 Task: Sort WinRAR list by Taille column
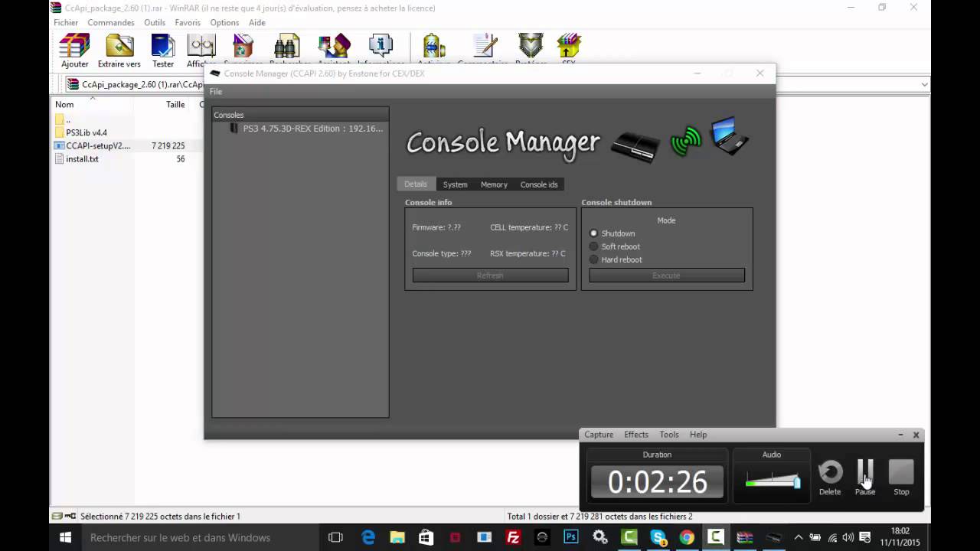click(x=175, y=104)
